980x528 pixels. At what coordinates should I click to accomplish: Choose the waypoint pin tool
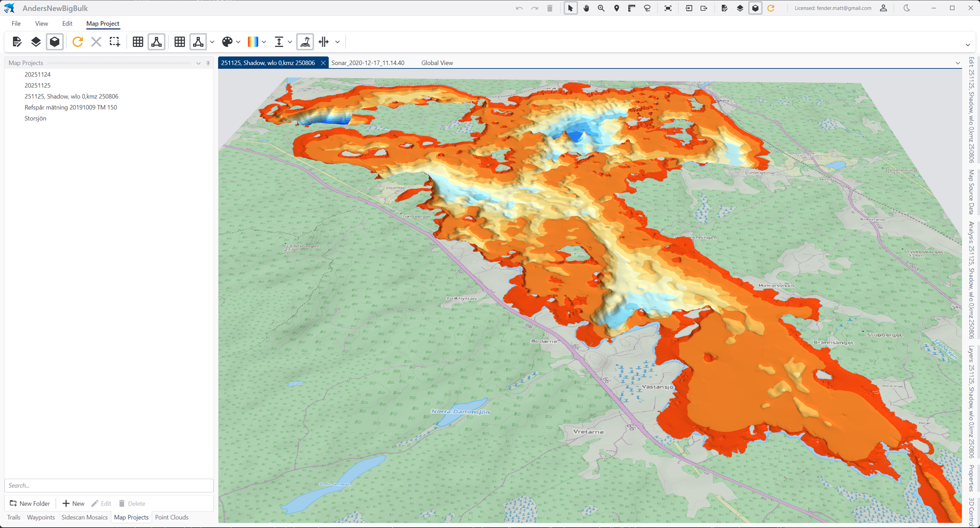616,8
